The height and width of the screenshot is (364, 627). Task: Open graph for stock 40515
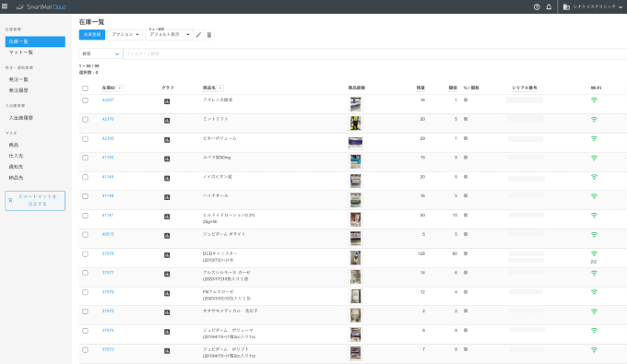167,236
